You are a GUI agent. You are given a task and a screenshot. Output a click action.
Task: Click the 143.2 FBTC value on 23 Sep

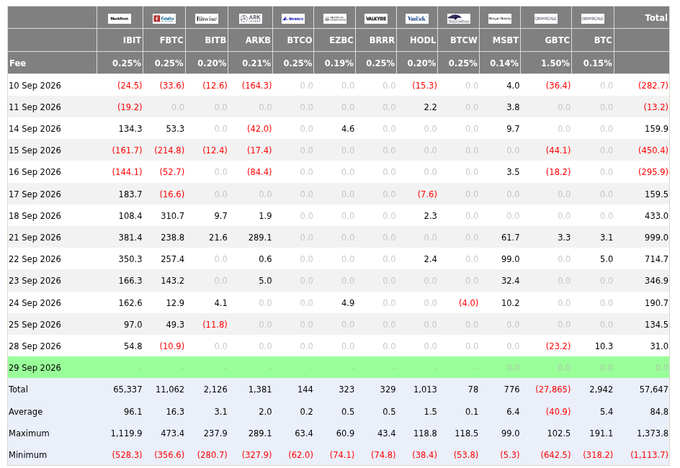click(x=172, y=281)
